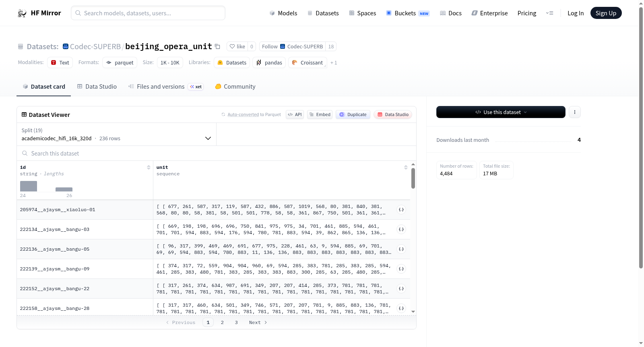
Task: Open the follower count 18
Action: pos(331,46)
